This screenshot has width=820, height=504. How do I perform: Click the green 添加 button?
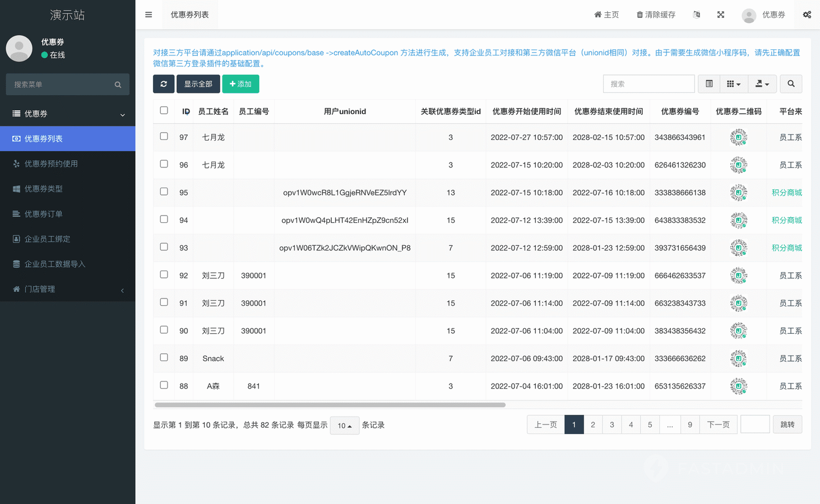tap(240, 84)
